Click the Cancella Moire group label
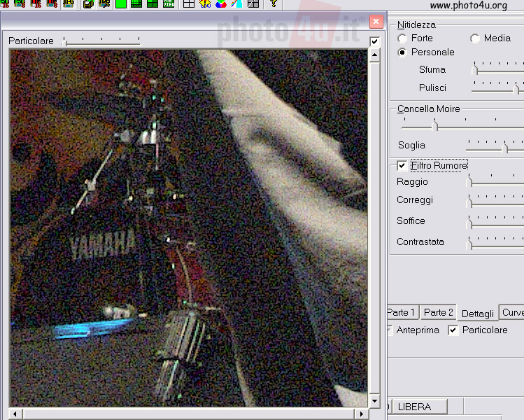The image size is (524, 420). [429, 108]
